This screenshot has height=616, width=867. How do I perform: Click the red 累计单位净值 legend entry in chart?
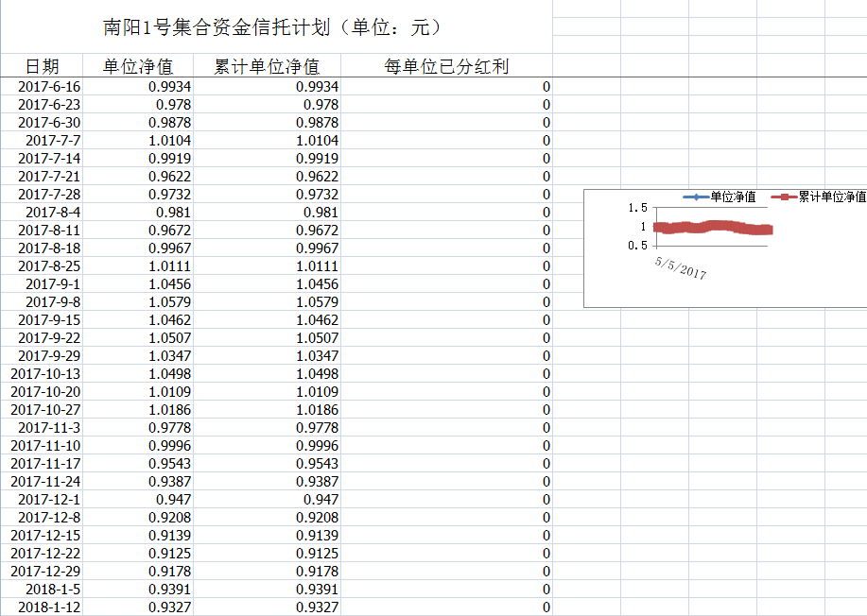[820, 197]
